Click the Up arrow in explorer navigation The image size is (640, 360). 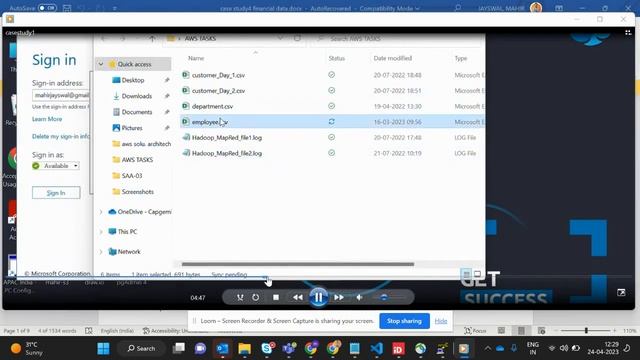tap(152, 39)
